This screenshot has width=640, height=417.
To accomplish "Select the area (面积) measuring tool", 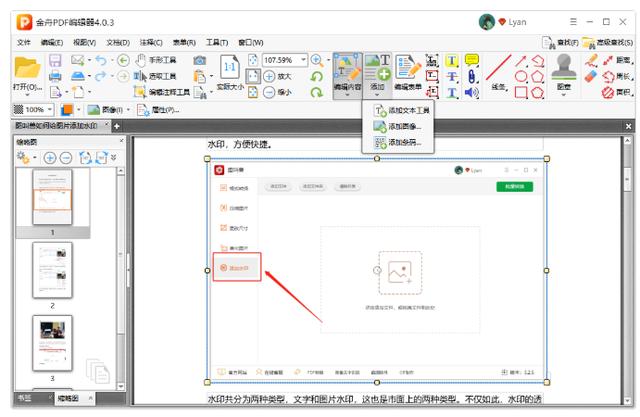I will pos(617,92).
